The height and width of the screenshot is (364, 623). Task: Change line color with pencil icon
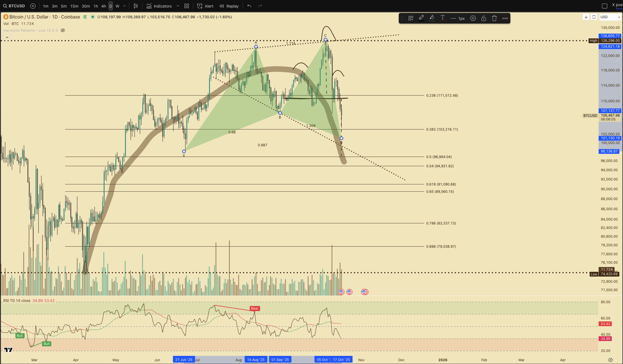421,18
